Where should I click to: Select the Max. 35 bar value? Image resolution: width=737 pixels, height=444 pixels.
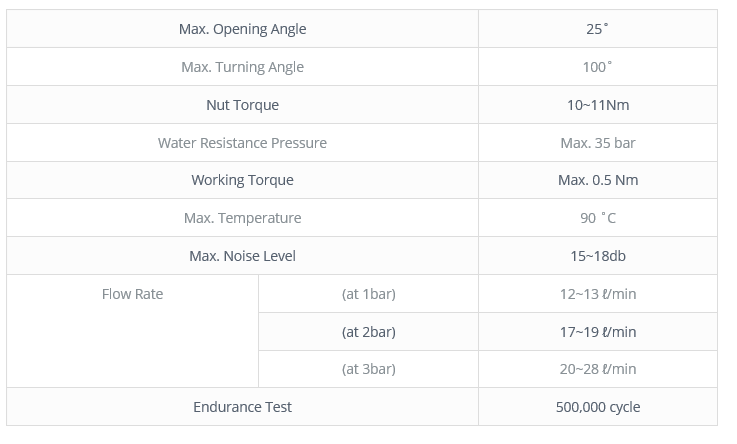coord(598,143)
